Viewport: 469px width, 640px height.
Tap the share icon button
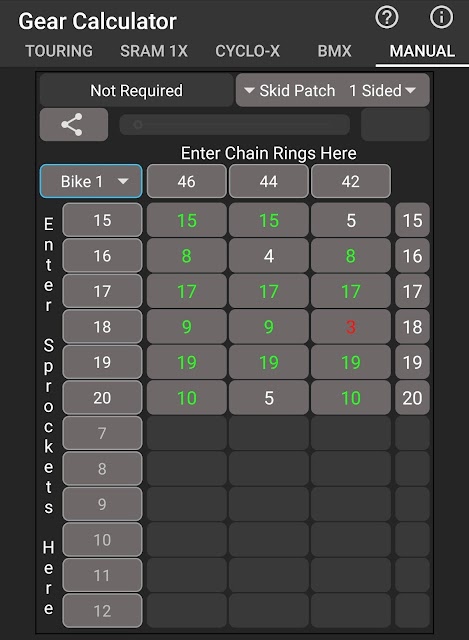74,124
